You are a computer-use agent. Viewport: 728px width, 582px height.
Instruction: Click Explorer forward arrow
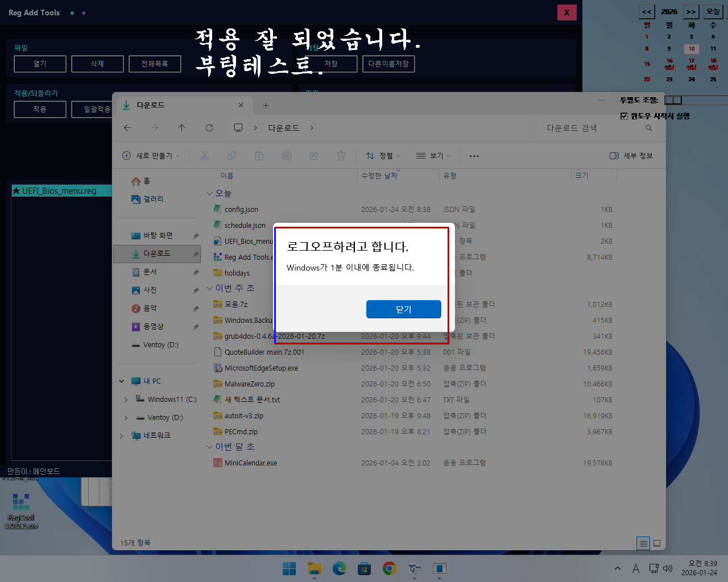[x=155, y=128]
